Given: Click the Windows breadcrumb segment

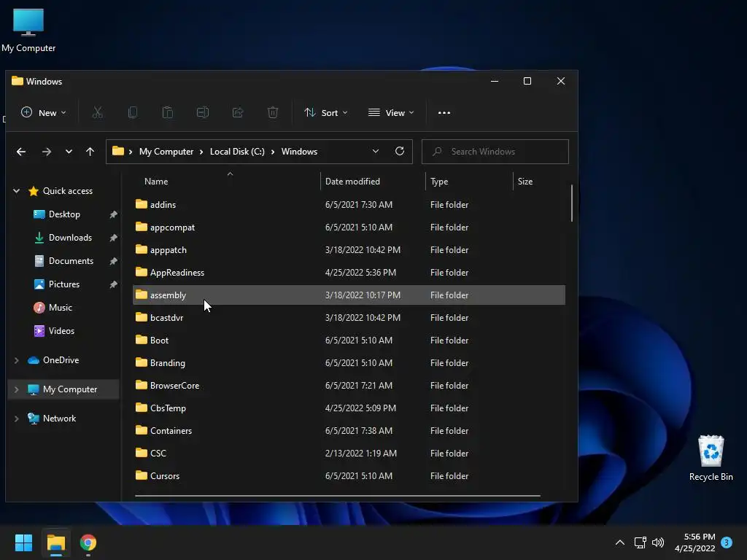Looking at the screenshot, I should pos(299,152).
